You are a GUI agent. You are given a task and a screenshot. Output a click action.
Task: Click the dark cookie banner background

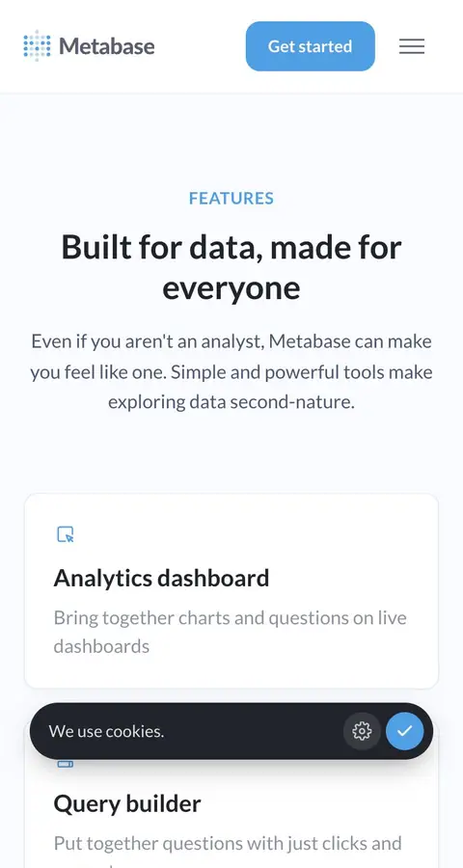[249, 731]
